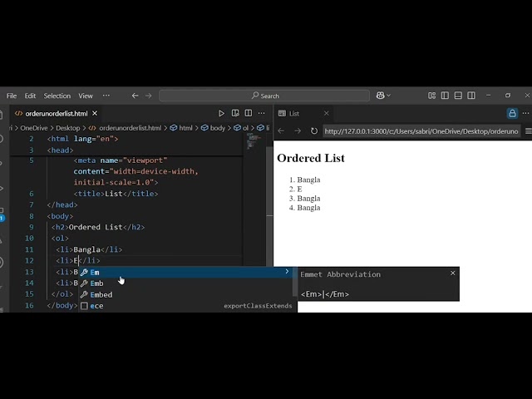Click list item 2 'E' in preview

[299, 189]
